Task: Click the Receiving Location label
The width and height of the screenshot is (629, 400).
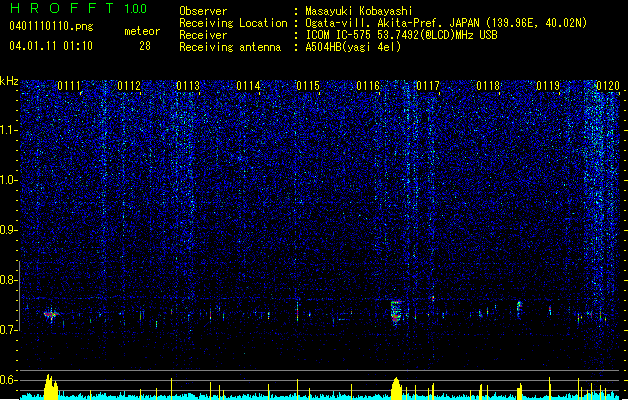Action: pyautogui.click(x=233, y=23)
